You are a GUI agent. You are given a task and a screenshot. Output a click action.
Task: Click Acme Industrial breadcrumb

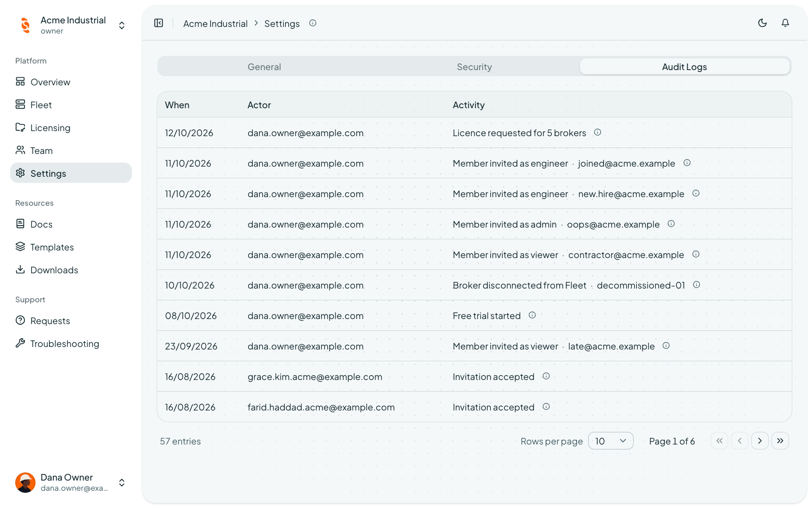[x=215, y=23]
